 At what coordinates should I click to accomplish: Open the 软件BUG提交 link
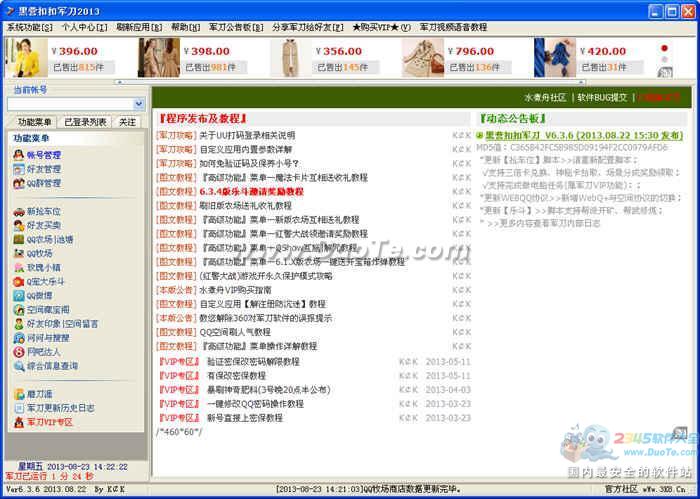pyautogui.click(x=602, y=98)
